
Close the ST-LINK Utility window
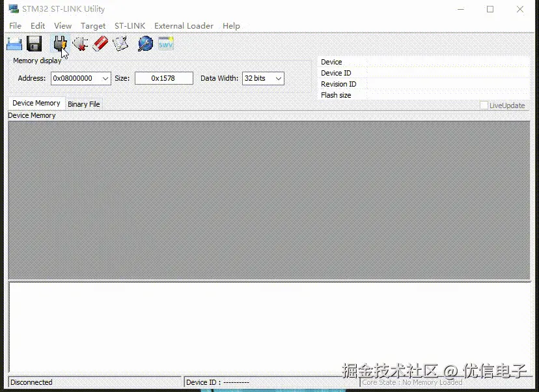(519, 9)
